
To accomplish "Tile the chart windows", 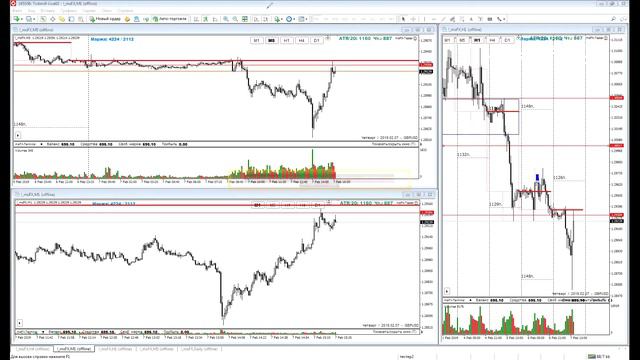I will click(x=244, y=19).
